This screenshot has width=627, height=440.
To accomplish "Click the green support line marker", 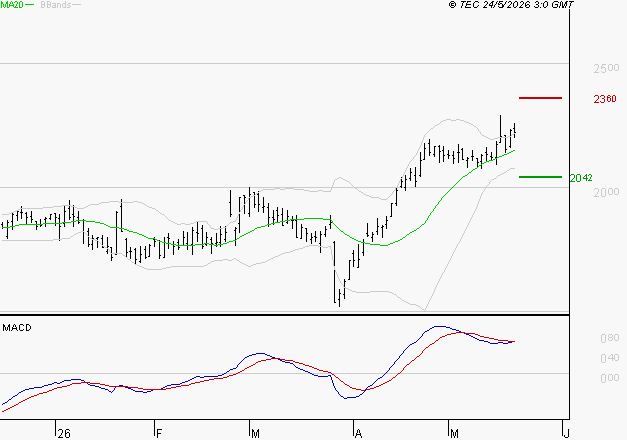I will point(540,177).
